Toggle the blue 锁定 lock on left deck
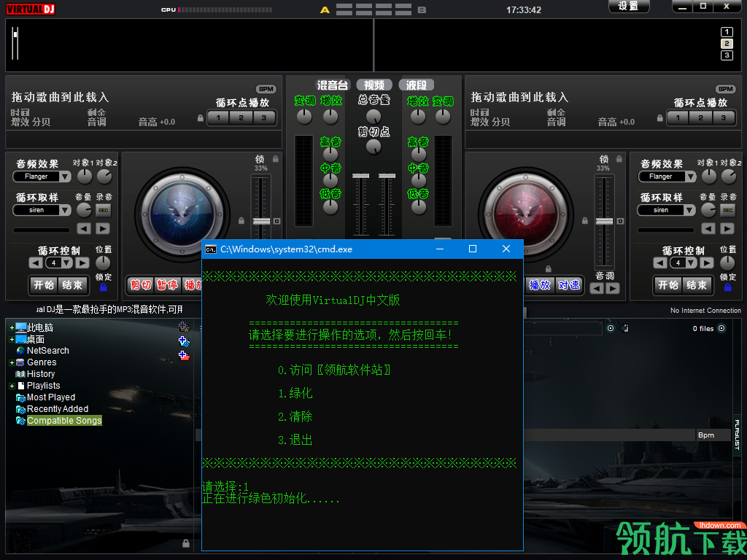Screen dimensions: 747x560 (x=104, y=287)
